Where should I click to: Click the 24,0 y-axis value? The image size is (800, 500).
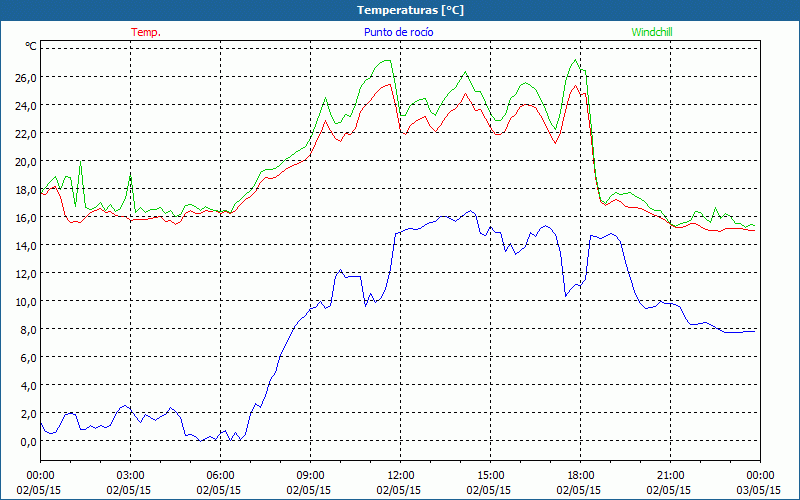coord(26,106)
